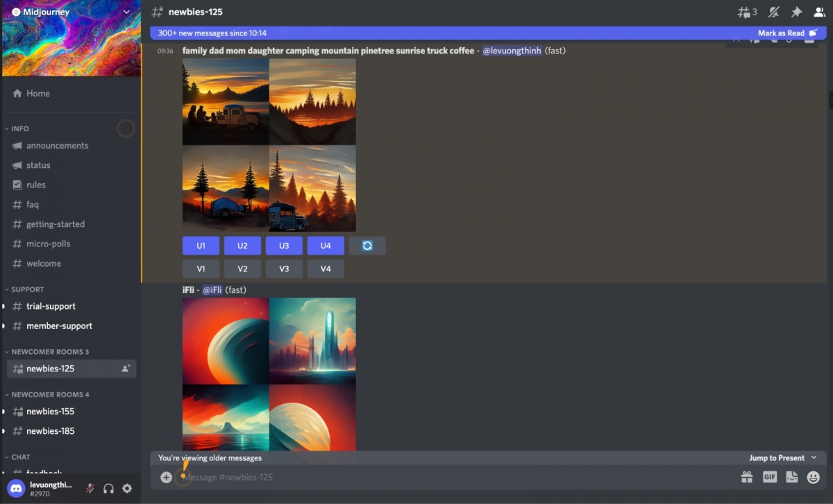
Task: Collapse the CHAT category
Action: 17,457
